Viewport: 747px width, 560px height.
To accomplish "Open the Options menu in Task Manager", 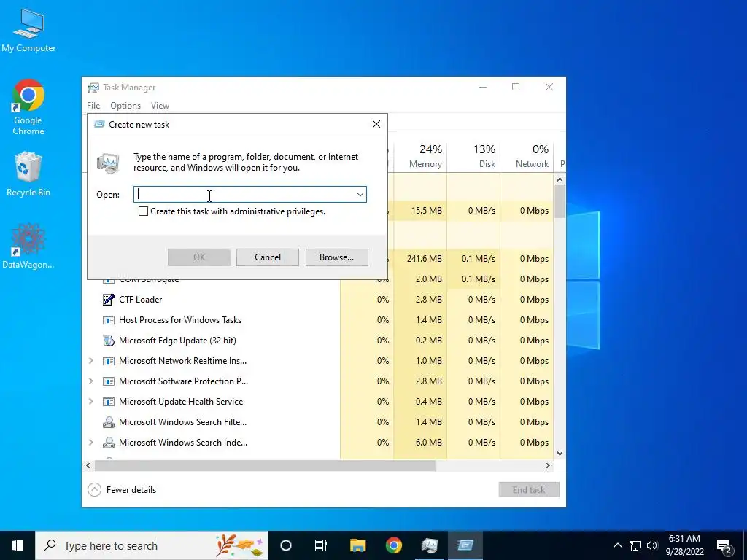I will click(125, 106).
